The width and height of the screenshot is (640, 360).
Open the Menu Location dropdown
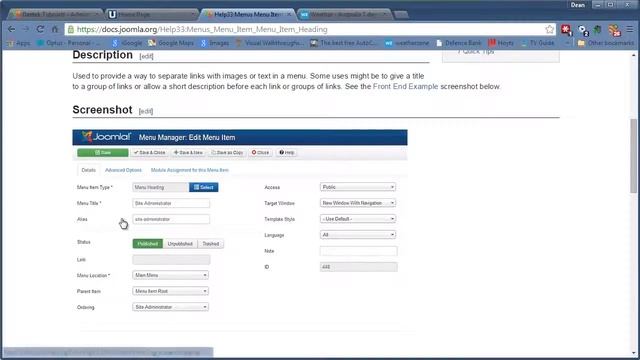tap(171, 276)
